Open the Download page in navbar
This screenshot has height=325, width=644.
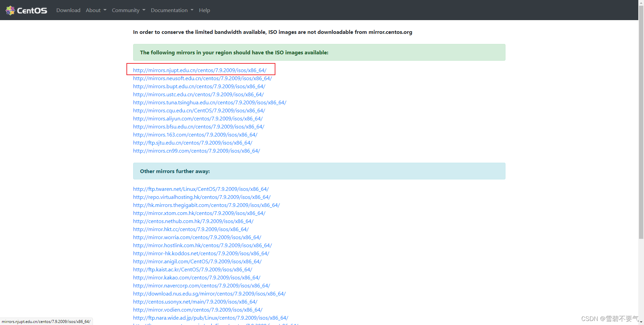coord(68,10)
